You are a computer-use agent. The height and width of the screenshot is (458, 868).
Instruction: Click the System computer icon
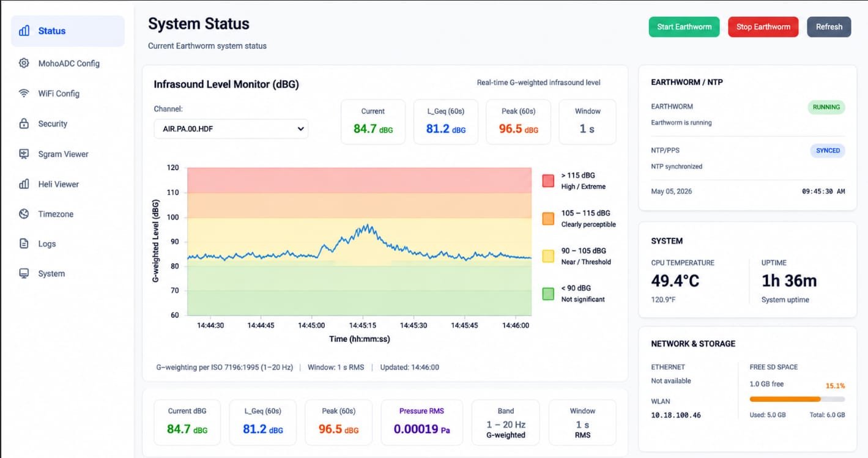click(24, 273)
